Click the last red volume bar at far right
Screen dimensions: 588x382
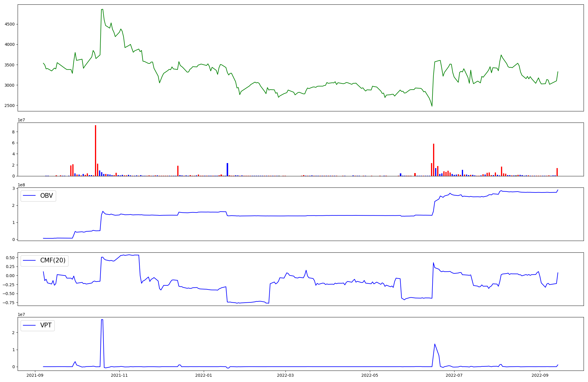click(x=557, y=172)
